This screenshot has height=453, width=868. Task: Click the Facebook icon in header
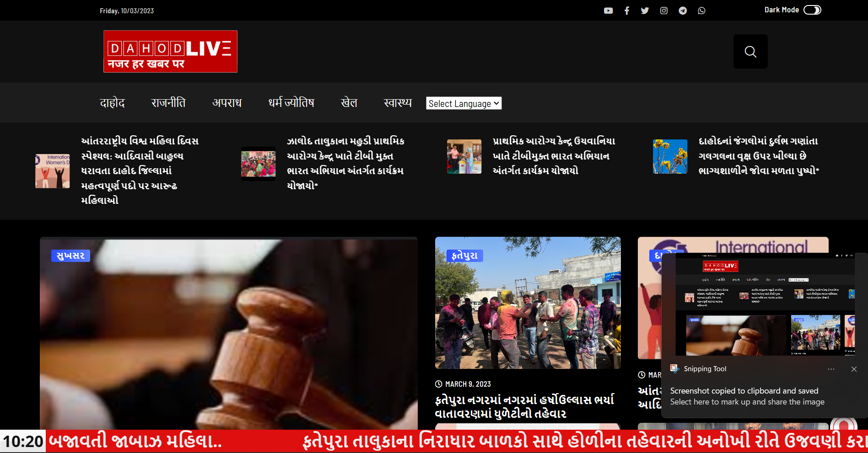coord(627,11)
